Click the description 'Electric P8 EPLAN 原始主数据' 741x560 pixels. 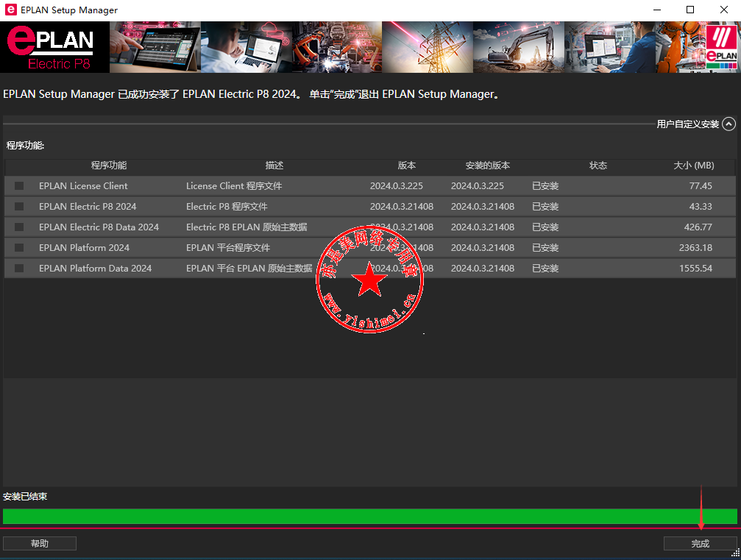(x=247, y=227)
